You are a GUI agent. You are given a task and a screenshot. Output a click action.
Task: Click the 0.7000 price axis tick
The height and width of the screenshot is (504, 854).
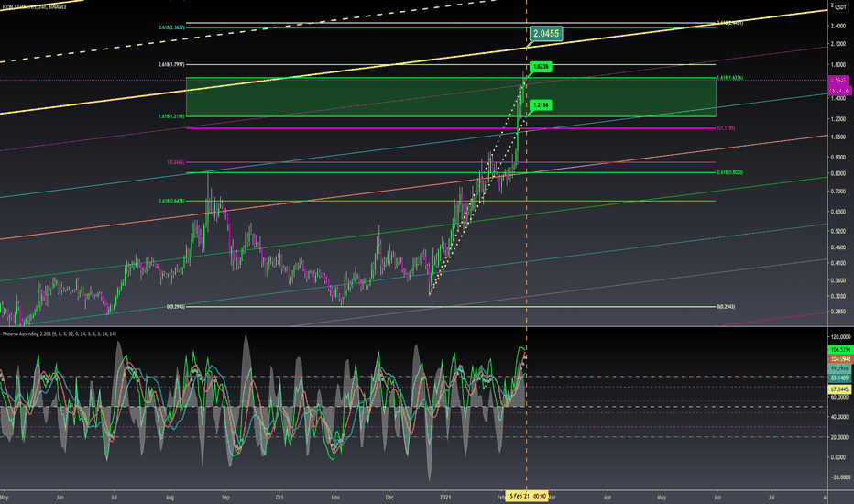click(838, 192)
